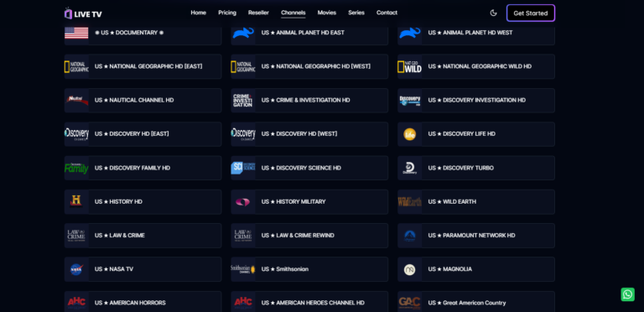Open the Reseller nav item
The height and width of the screenshot is (312, 644).
point(258,13)
